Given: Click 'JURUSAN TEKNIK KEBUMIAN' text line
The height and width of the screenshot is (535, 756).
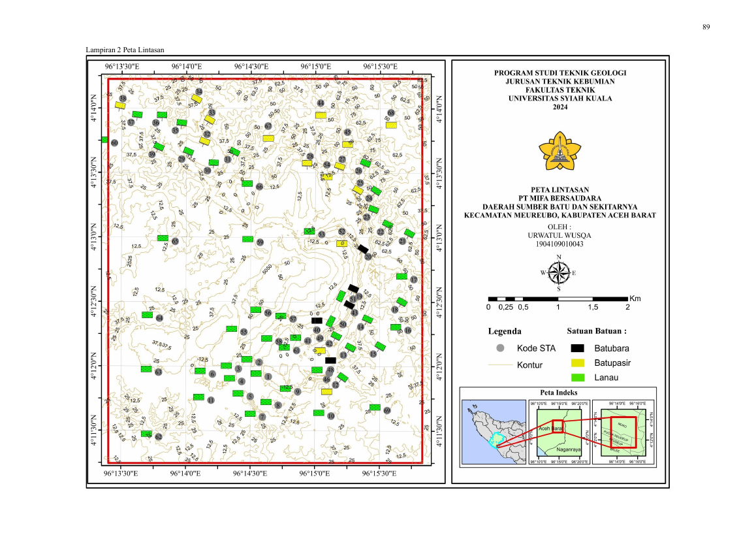Looking at the screenshot, I should (559, 82).
